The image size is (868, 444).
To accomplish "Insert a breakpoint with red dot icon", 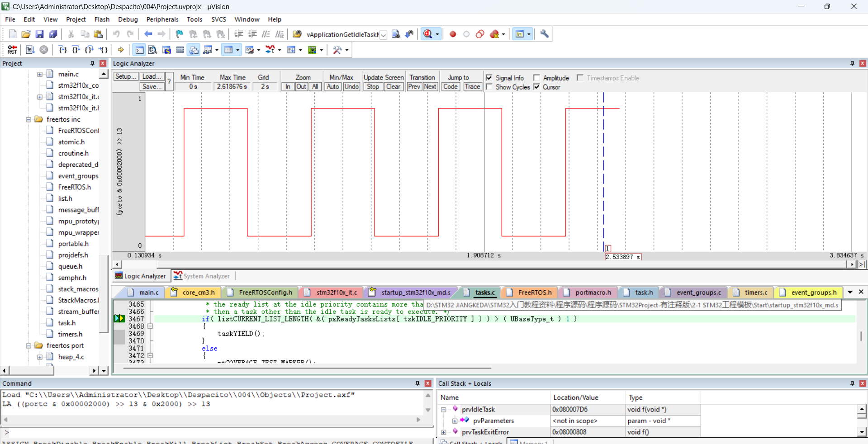I will pos(453,34).
